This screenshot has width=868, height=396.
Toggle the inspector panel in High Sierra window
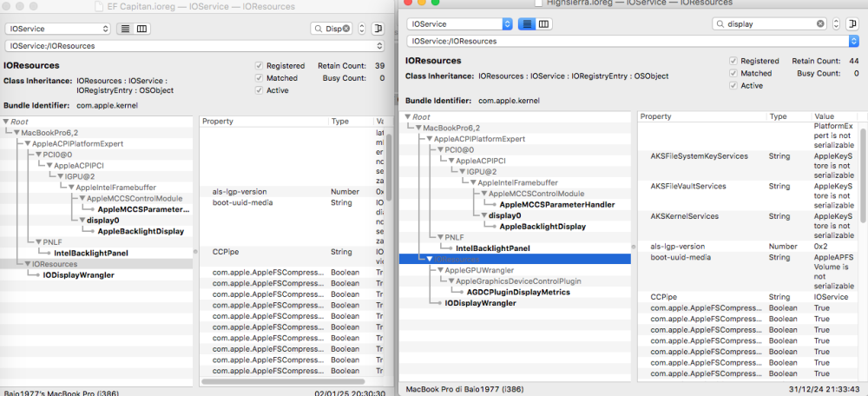click(851, 23)
